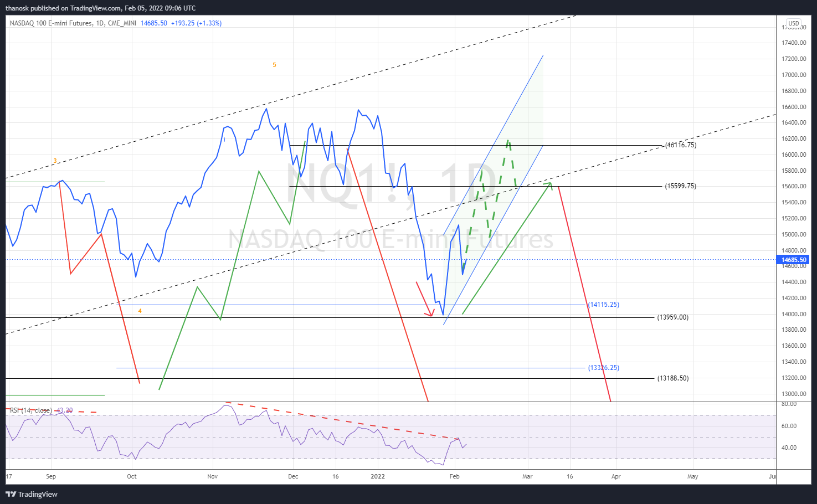Click the 14115.25 blue level label
This screenshot has height=504, width=817.
pyautogui.click(x=604, y=305)
